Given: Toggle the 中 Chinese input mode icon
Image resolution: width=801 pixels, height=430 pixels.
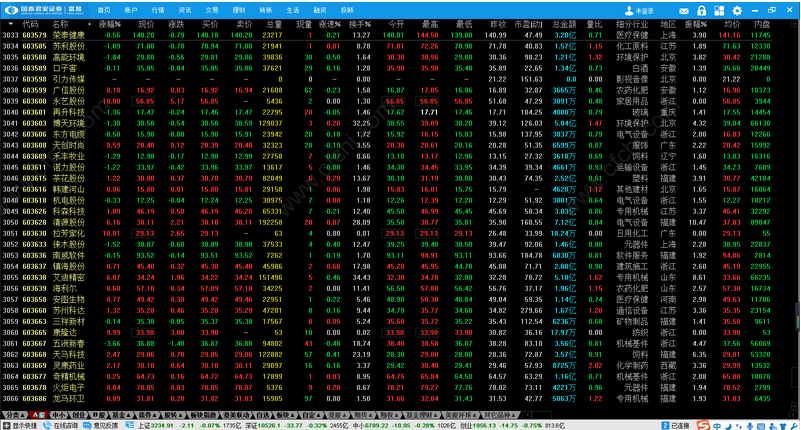Looking at the screenshot, I should click(x=717, y=426).
